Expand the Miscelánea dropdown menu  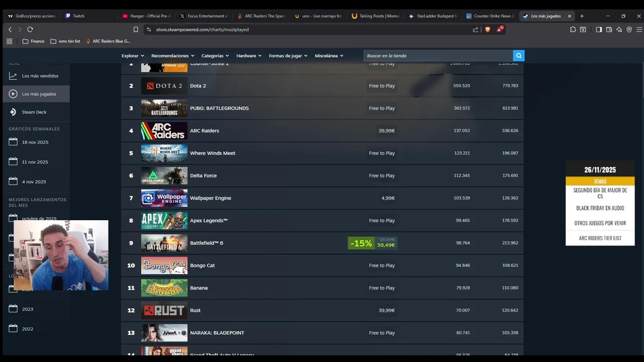coord(329,56)
